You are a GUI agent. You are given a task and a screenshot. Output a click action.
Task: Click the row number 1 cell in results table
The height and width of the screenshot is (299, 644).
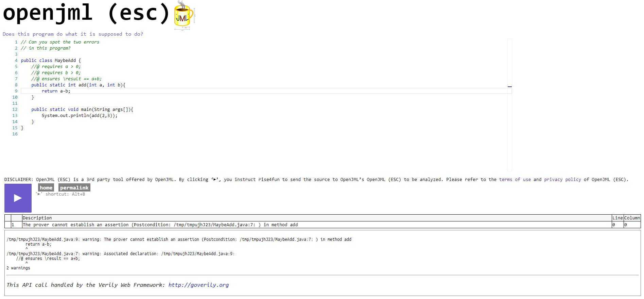coord(16,225)
